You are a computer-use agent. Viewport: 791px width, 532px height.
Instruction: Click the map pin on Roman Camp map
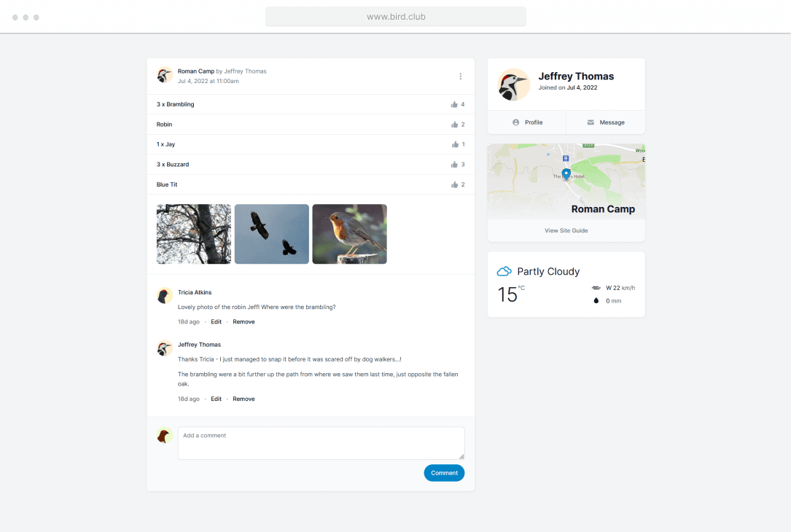[566, 173]
